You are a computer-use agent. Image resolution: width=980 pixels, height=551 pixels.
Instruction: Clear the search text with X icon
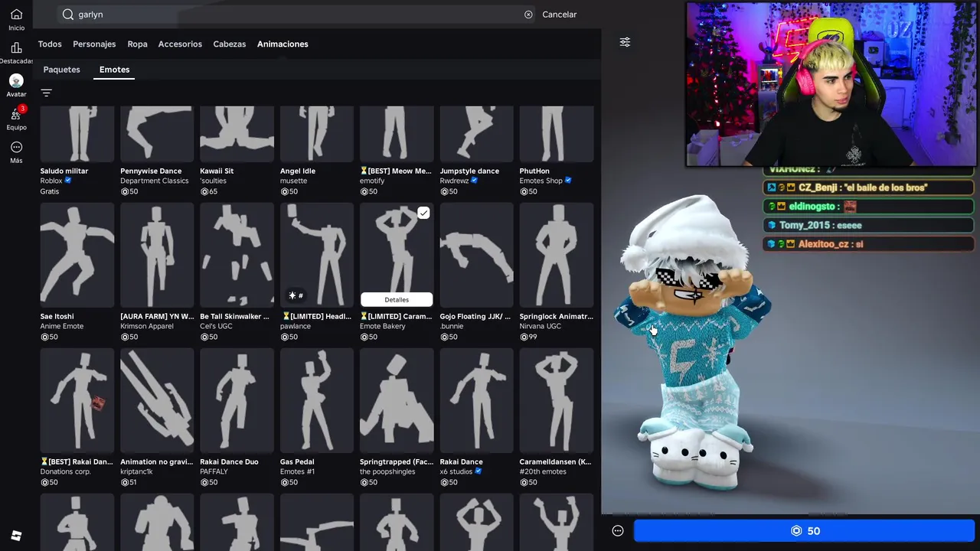tap(528, 15)
